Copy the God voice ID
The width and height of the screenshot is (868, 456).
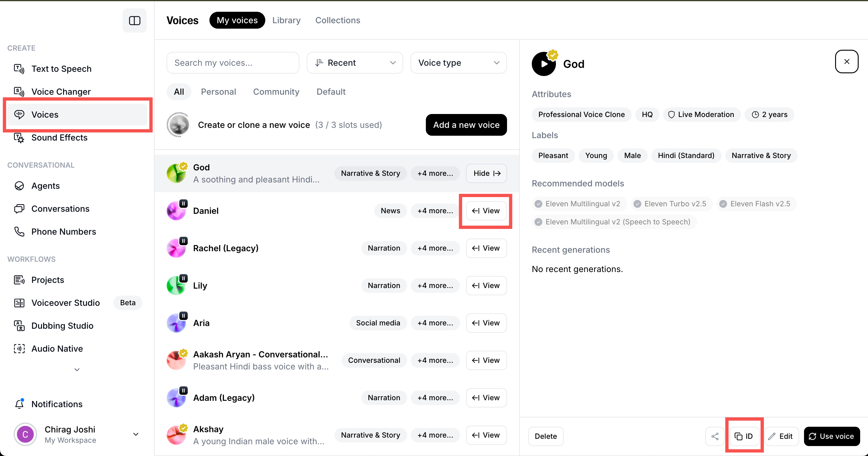tap(744, 436)
